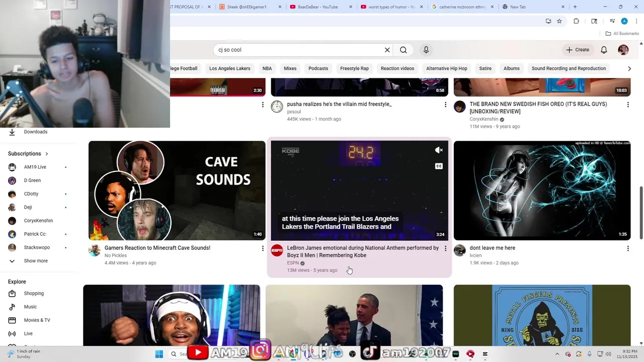Start voice search with the microphone
644x362 pixels.
coord(426,50)
